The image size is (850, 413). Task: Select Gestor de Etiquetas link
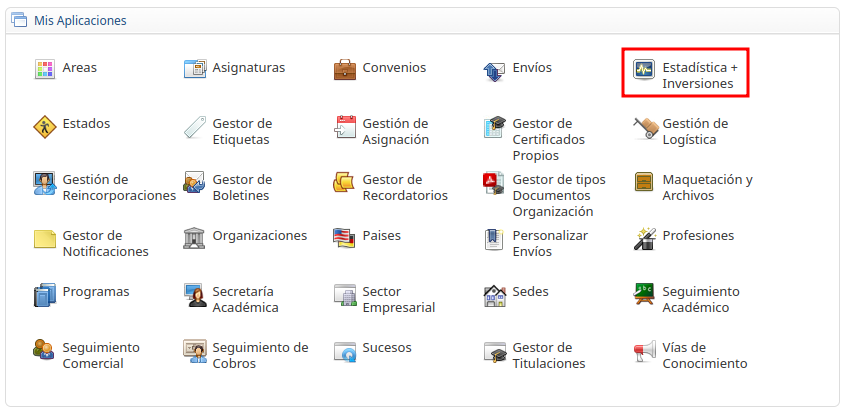tap(242, 132)
